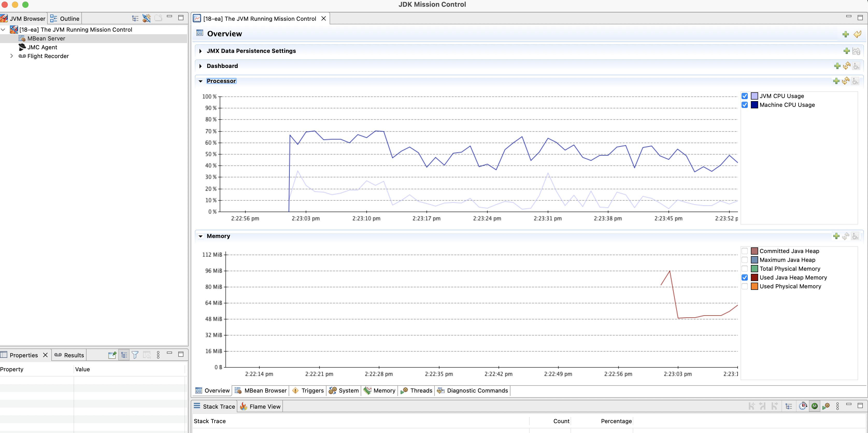Enable the Committed Java Heap checkbox

pyautogui.click(x=745, y=251)
